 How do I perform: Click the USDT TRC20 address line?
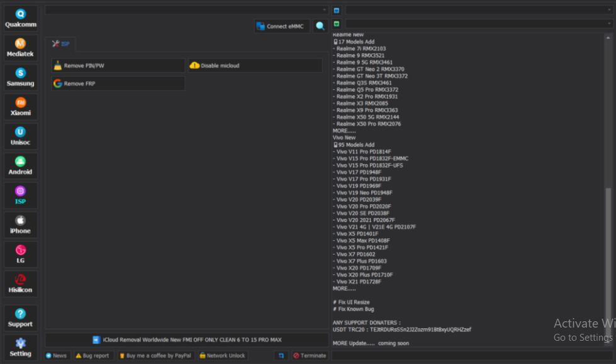[402, 329]
